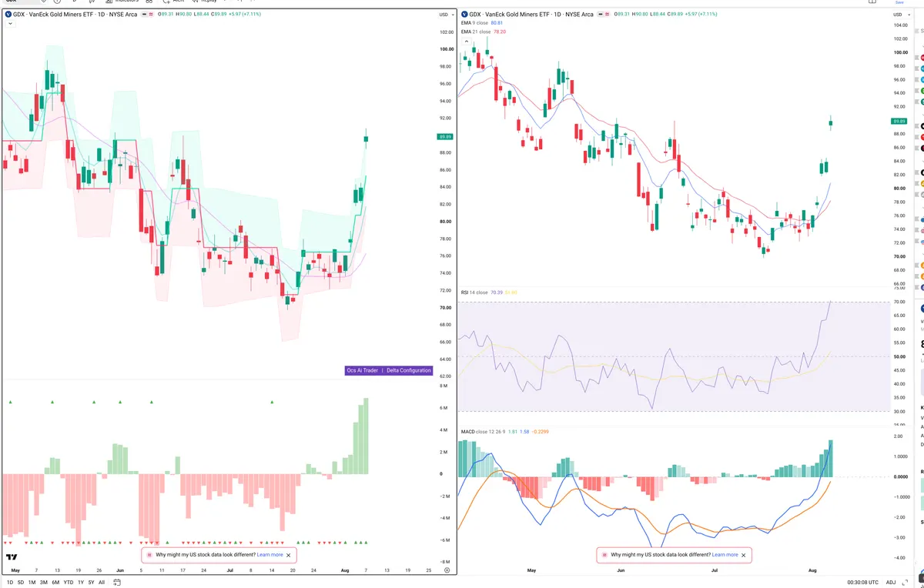The width and height of the screenshot is (924, 588).
Task: Toggle the ADJ adjustment button
Action: click(x=891, y=583)
